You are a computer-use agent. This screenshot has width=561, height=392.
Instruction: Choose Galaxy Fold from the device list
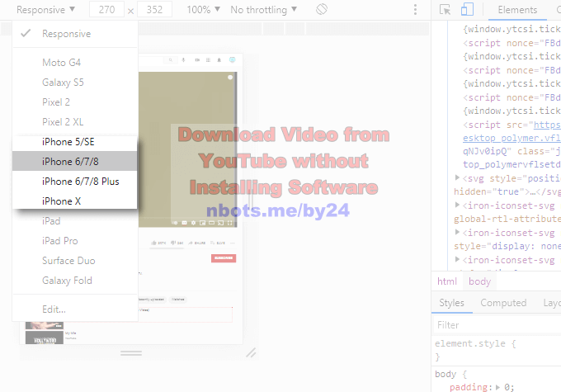pos(75,281)
